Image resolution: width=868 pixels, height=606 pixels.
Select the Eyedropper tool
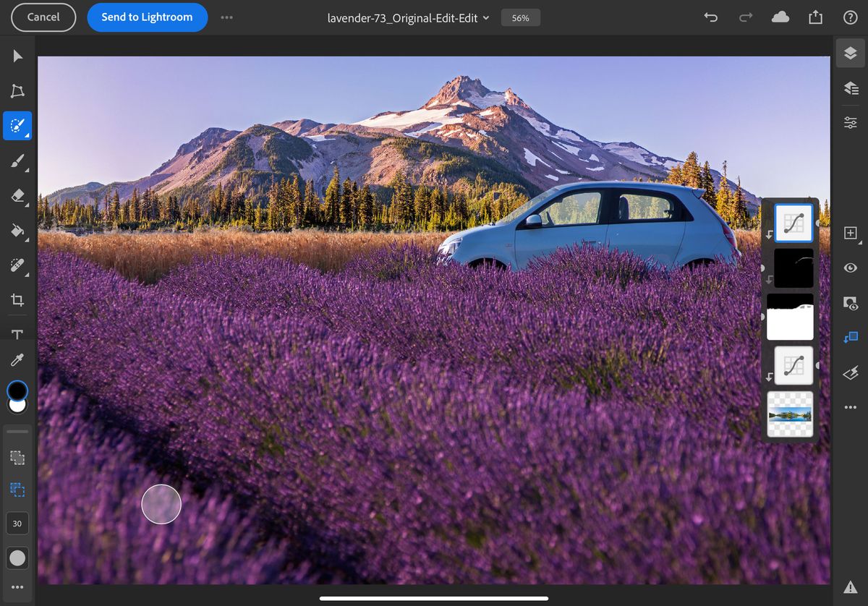tap(17, 359)
